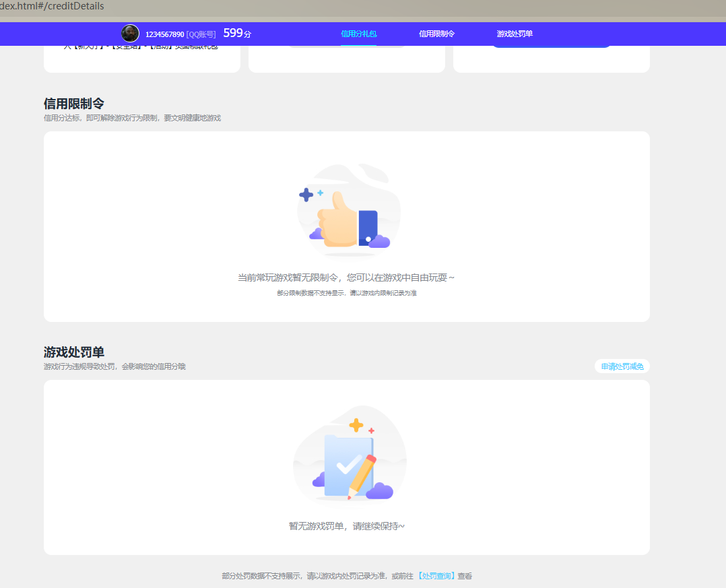Viewport: 726px width, 588px height.
Task: Click the 信用限制令 section heading
Action: (x=74, y=103)
